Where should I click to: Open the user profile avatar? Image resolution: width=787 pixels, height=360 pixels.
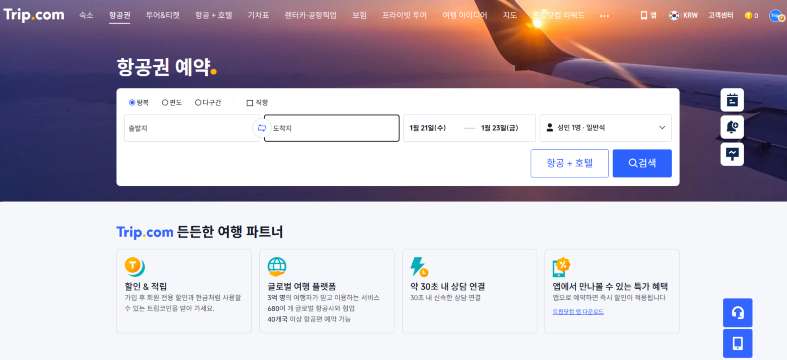(x=776, y=16)
